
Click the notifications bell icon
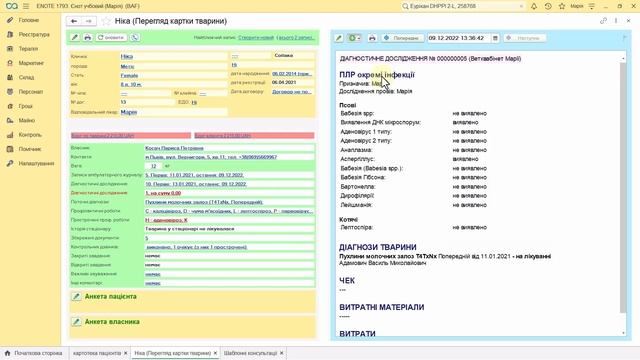pyautogui.click(x=534, y=6)
